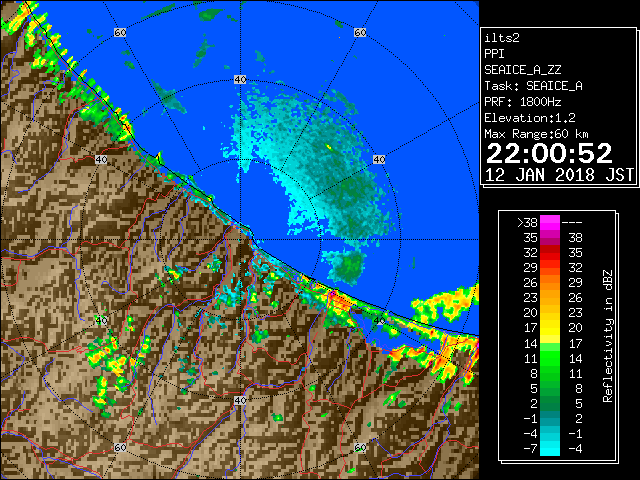Click the '---' legend label
640x480 pixels.
point(572,223)
